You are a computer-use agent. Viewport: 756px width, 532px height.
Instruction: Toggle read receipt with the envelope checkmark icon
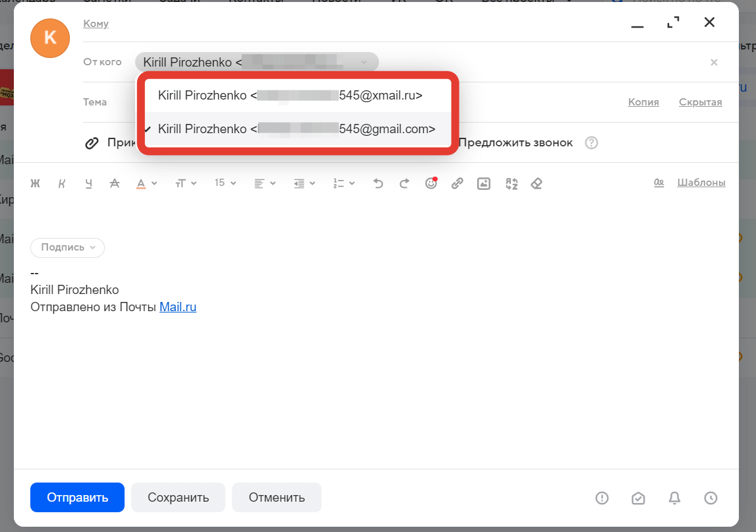pyautogui.click(x=638, y=498)
